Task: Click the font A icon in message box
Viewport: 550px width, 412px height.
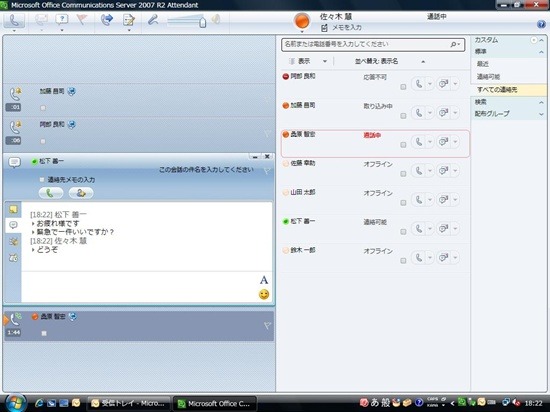Action: (x=264, y=280)
